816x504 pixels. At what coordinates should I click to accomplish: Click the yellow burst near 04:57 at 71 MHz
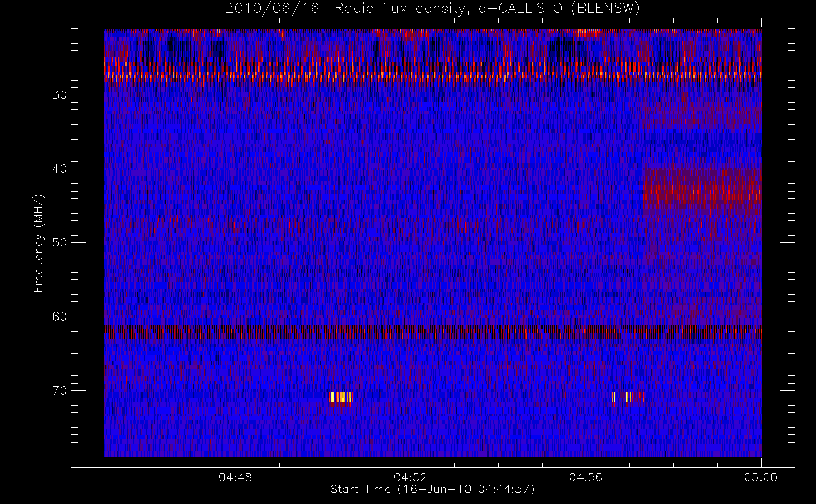click(x=628, y=397)
